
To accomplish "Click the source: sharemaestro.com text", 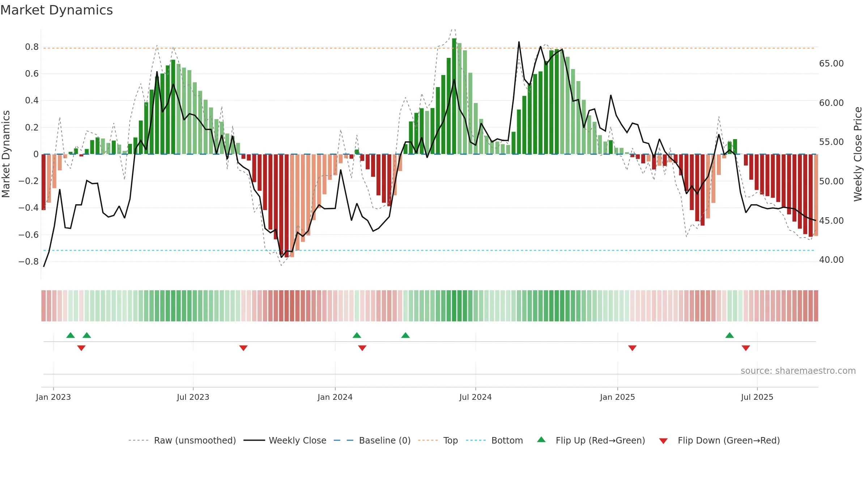I will (x=798, y=371).
